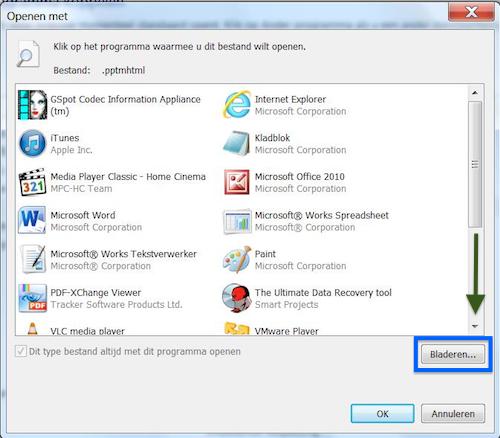Select the 'iTunes' text label
Screen dimensions: 500x438
[x=65, y=138]
